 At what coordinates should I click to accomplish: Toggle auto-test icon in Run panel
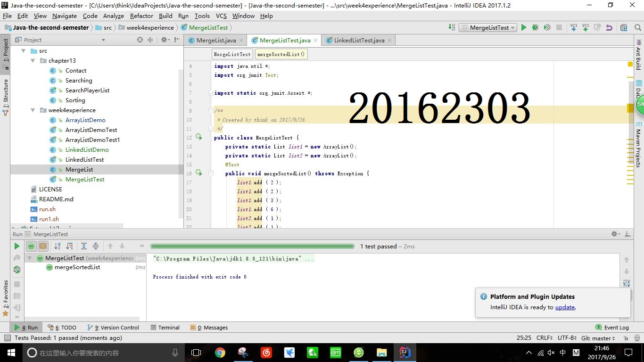click(17, 270)
